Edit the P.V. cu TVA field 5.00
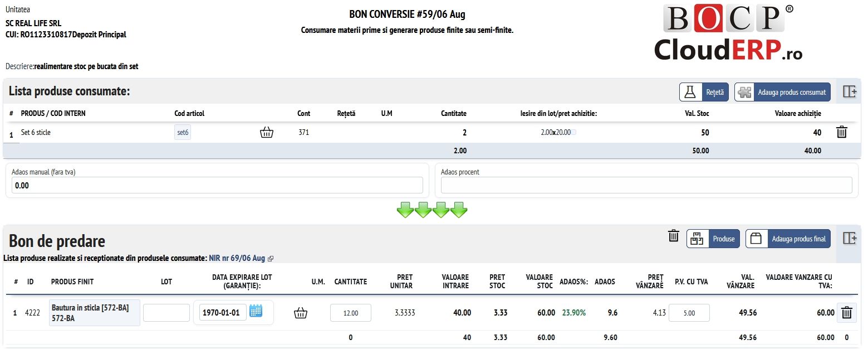868x349 pixels. pos(689,313)
